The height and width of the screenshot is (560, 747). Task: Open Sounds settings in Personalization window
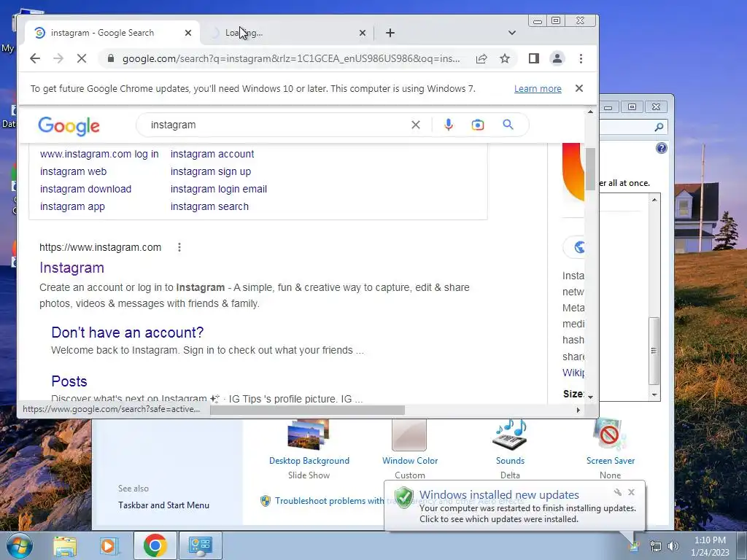coord(510,448)
